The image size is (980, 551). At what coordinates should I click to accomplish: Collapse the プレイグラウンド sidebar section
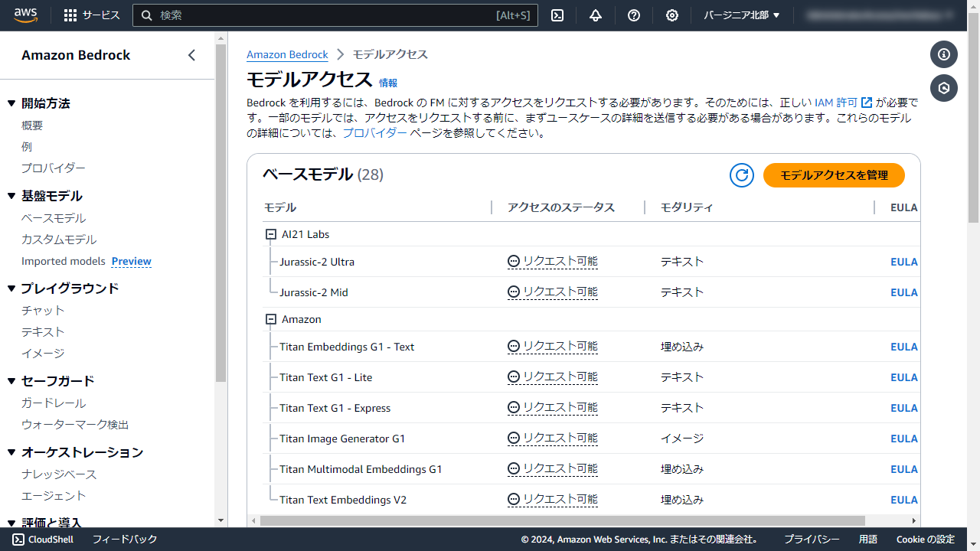coord(11,289)
